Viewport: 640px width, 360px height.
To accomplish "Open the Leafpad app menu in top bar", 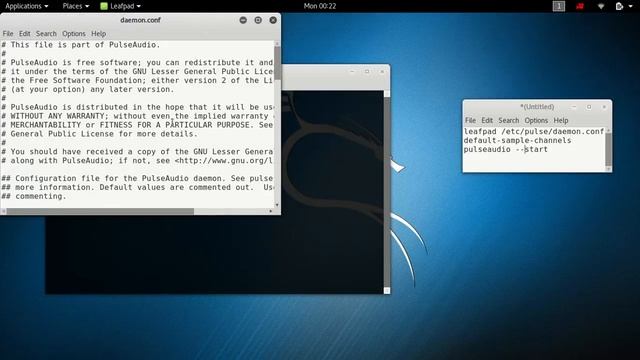I will click(x=120, y=6).
